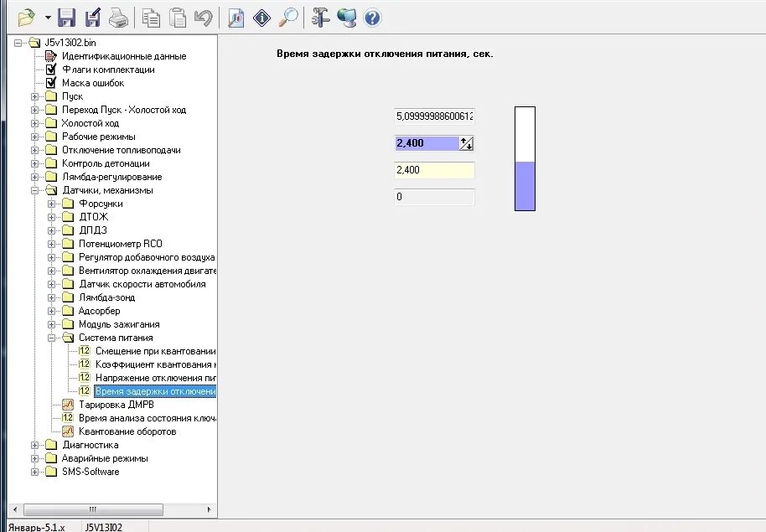Screen dimensions: 766x532
Task: Click the Print icon
Action: tap(118, 18)
